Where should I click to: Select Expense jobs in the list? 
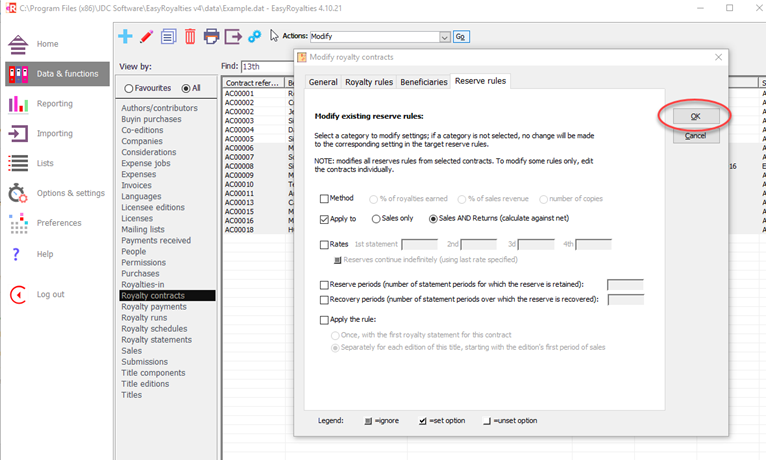coord(146,163)
